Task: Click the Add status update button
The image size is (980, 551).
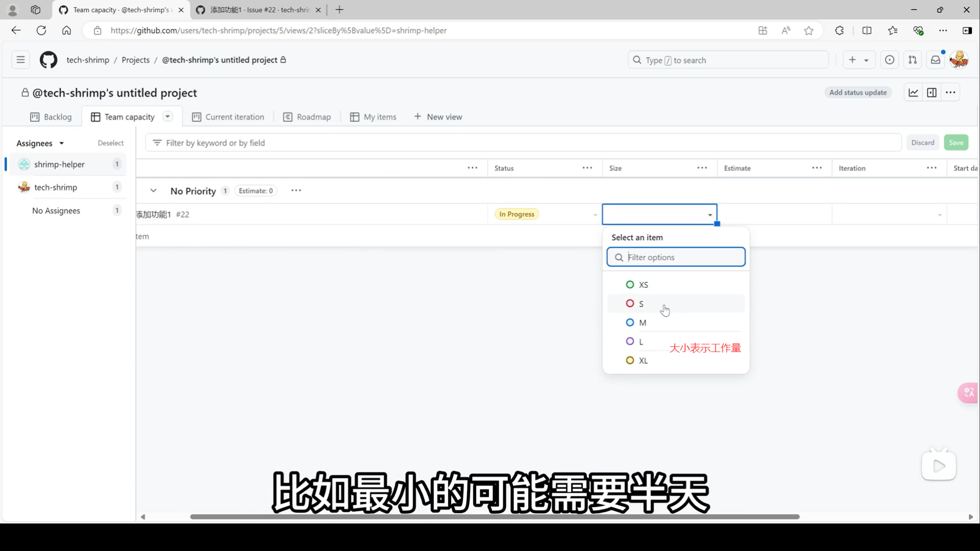Action: coord(857,92)
